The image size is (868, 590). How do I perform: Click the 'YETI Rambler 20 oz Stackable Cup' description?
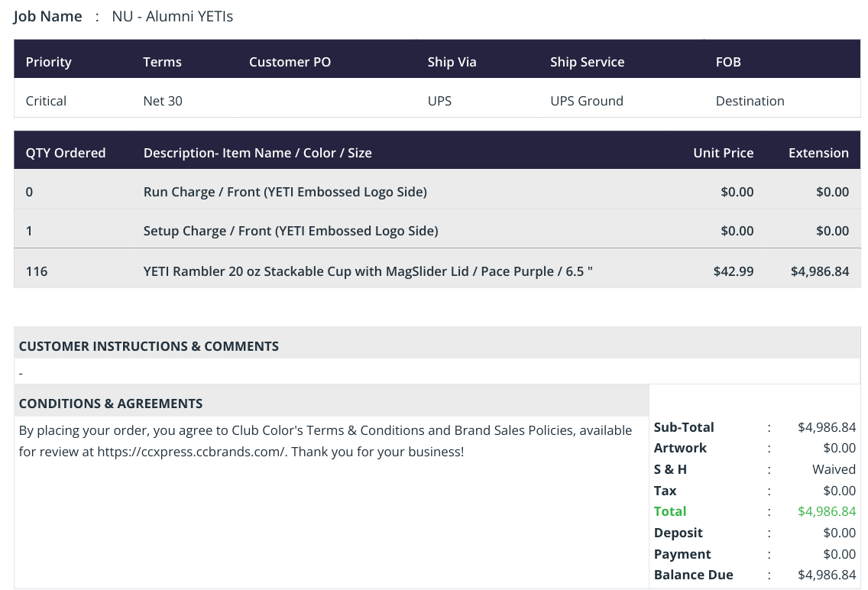pyautogui.click(x=368, y=271)
